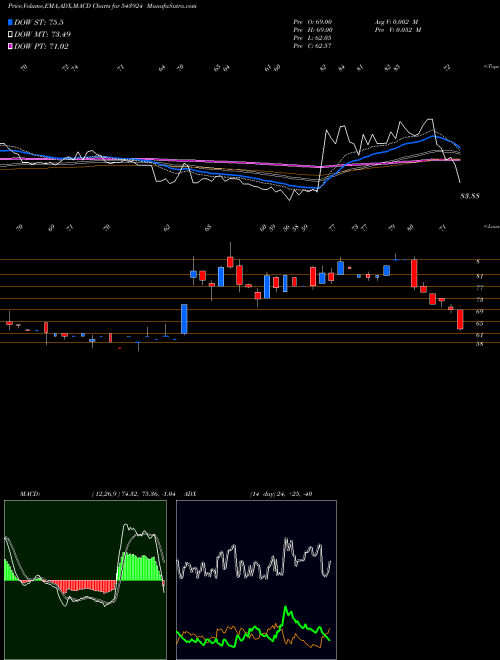Click the 65 price axis label
Screen dimensions: 500x660
tap(479, 324)
